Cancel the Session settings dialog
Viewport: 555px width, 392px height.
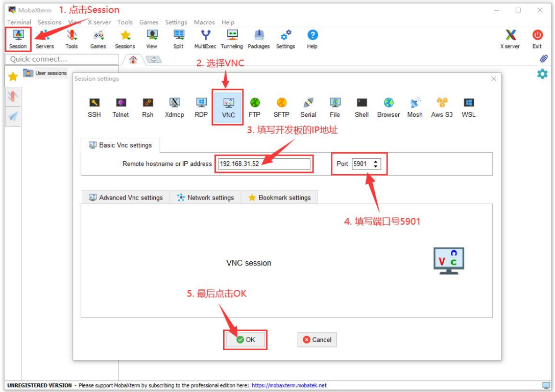coord(317,339)
